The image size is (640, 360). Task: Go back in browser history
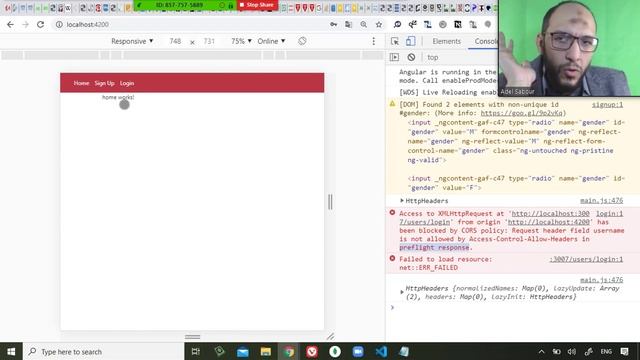(x=10, y=24)
